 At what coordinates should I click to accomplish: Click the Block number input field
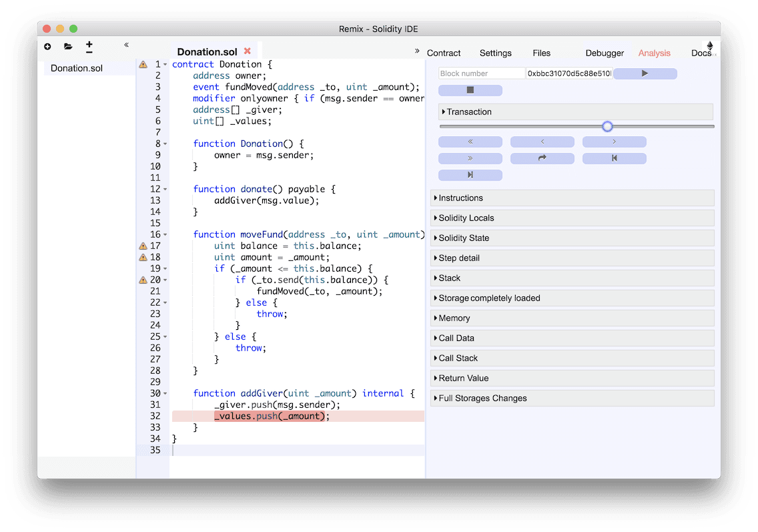(x=482, y=73)
